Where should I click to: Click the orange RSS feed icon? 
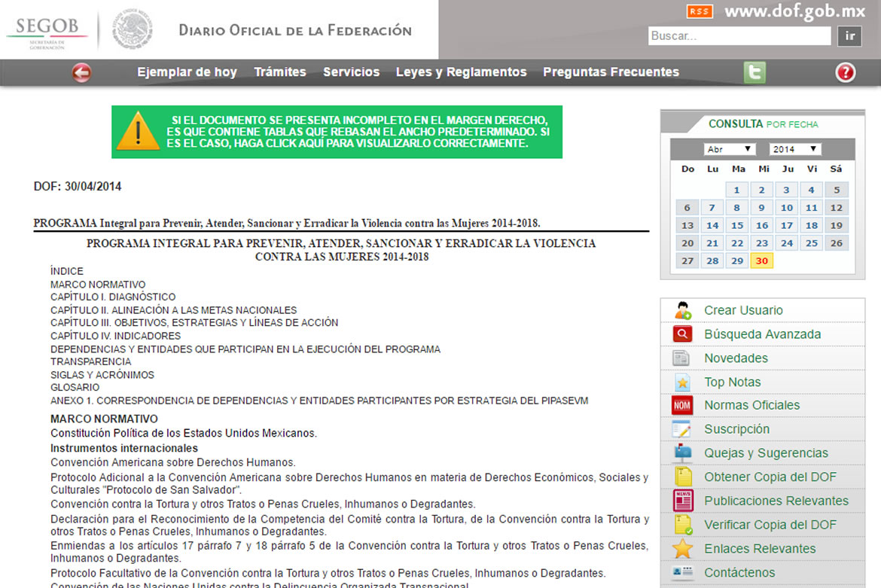pyautogui.click(x=700, y=11)
